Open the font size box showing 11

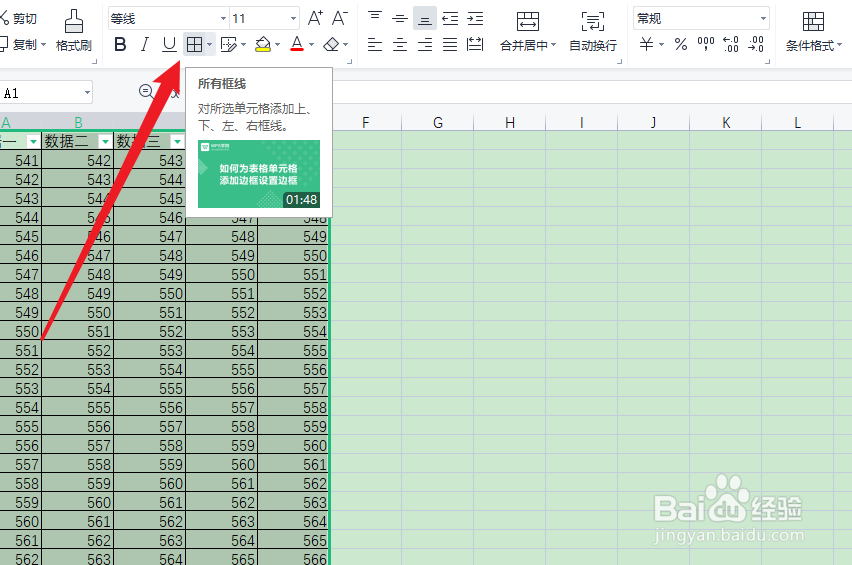(x=264, y=19)
